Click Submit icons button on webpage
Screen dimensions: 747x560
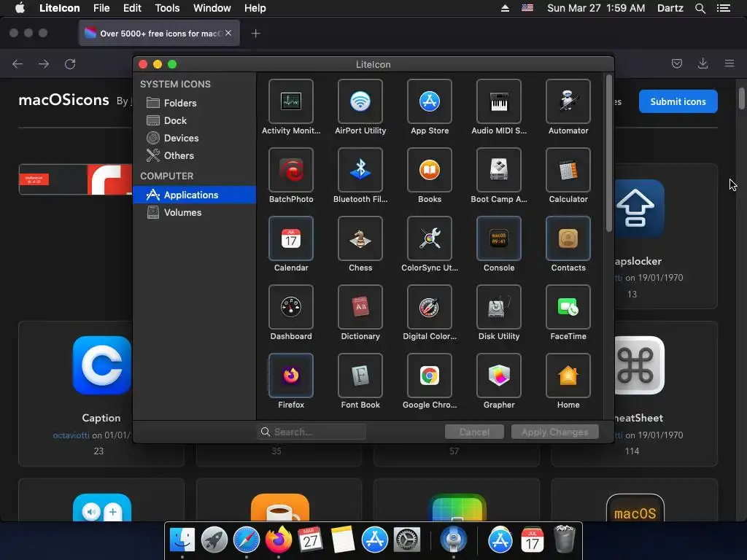tap(678, 101)
